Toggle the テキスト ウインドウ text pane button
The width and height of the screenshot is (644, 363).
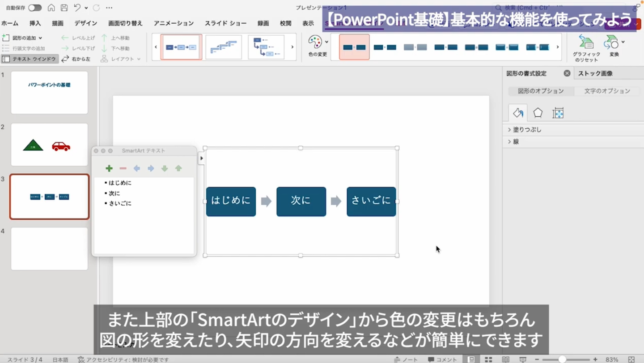(x=30, y=59)
